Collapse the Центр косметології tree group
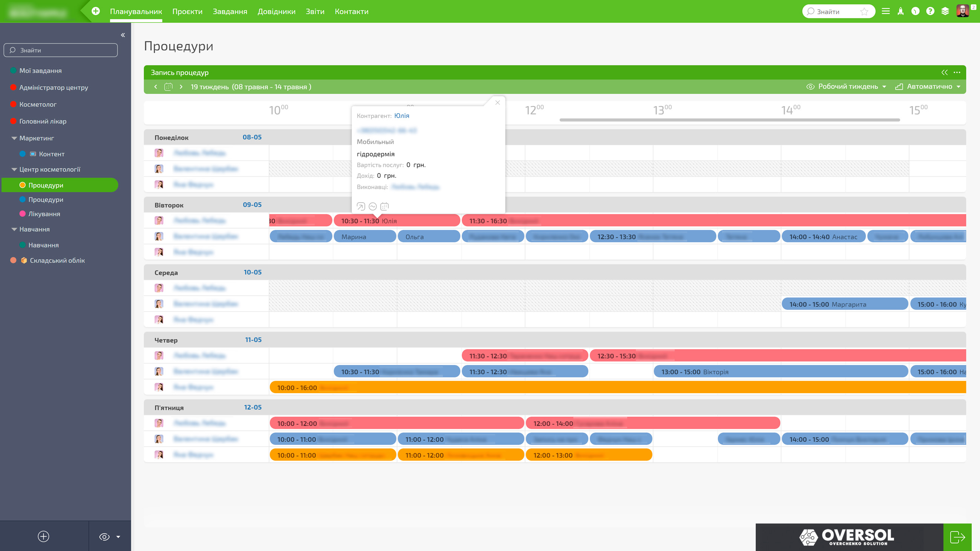This screenshot has width=980, height=551. (x=14, y=169)
